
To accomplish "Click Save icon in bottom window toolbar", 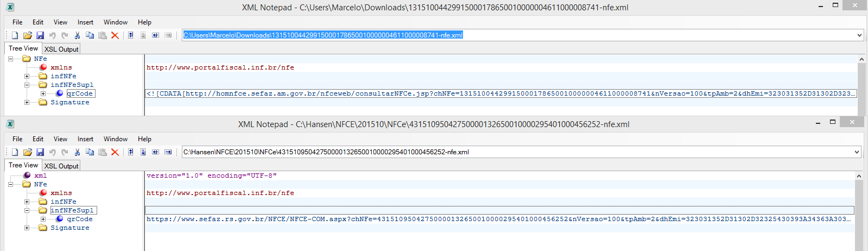I will [40, 152].
